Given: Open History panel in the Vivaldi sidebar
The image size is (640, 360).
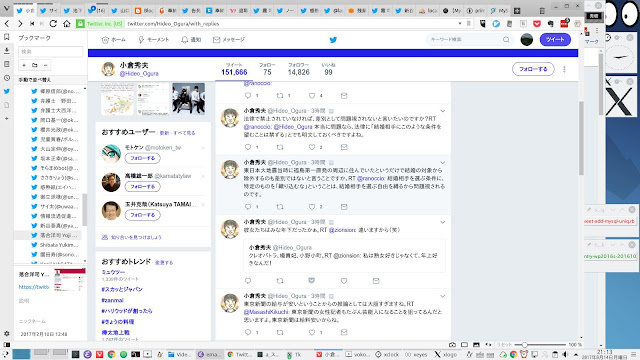Looking at the screenshot, I should point(7,78).
